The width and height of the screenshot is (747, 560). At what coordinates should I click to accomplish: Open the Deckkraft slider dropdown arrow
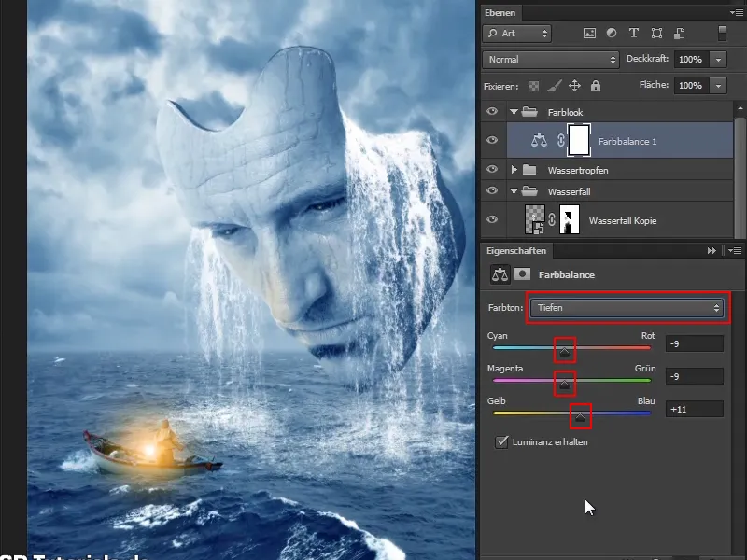click(718, 60)
